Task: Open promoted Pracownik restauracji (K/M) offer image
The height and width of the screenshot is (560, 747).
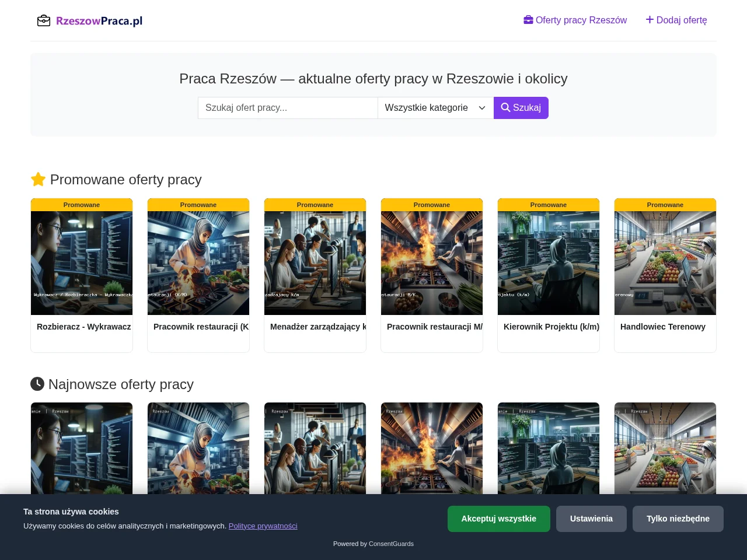Action: [198, 263]
